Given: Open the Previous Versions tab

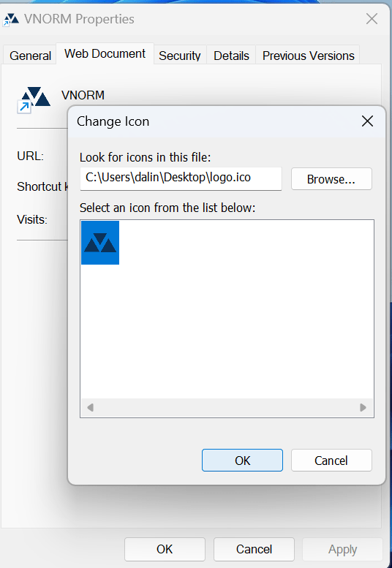Looking at the screenshot, I should pyautogui.click(x=309, y=56).
